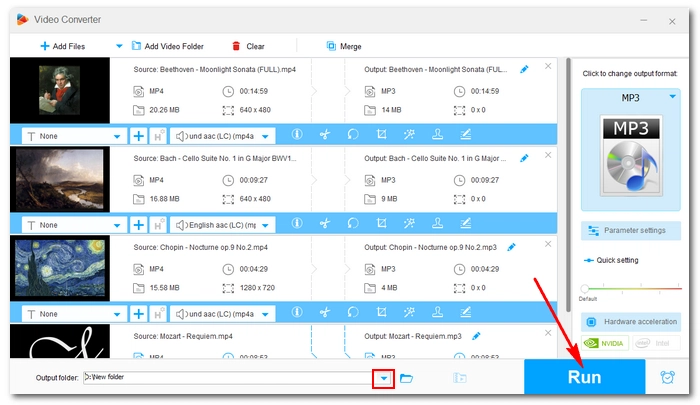700x405 pixels.
Task: Toggle NVIDIA acceleration option
Action: pos(605,343)
